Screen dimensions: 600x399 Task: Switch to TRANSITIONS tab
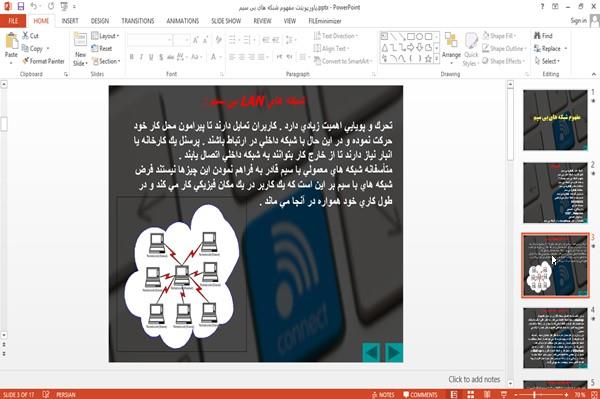138,21
